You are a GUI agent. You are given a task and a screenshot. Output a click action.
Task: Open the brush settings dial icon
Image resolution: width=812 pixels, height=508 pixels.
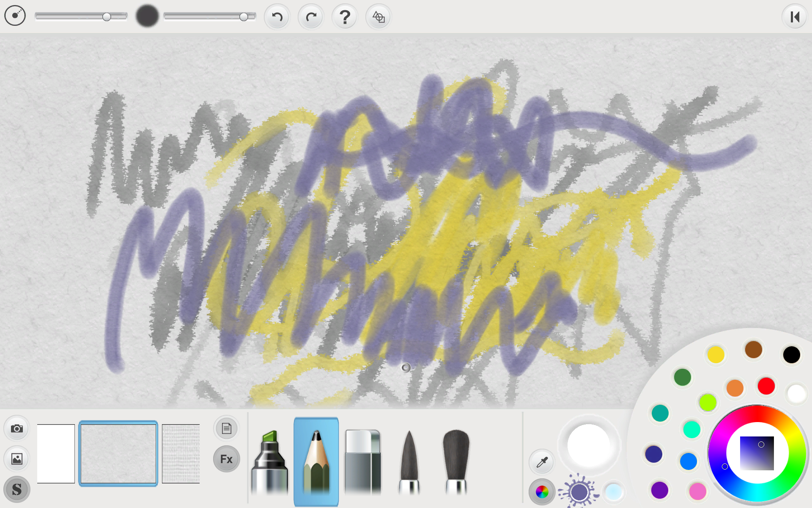[x=15, y=16]
